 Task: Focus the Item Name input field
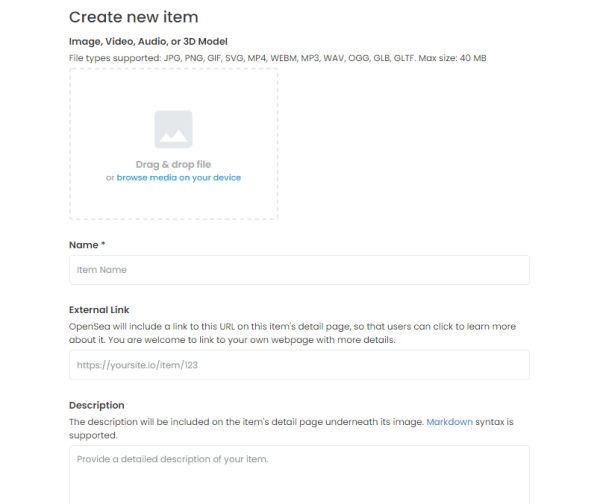coord(299,270)
